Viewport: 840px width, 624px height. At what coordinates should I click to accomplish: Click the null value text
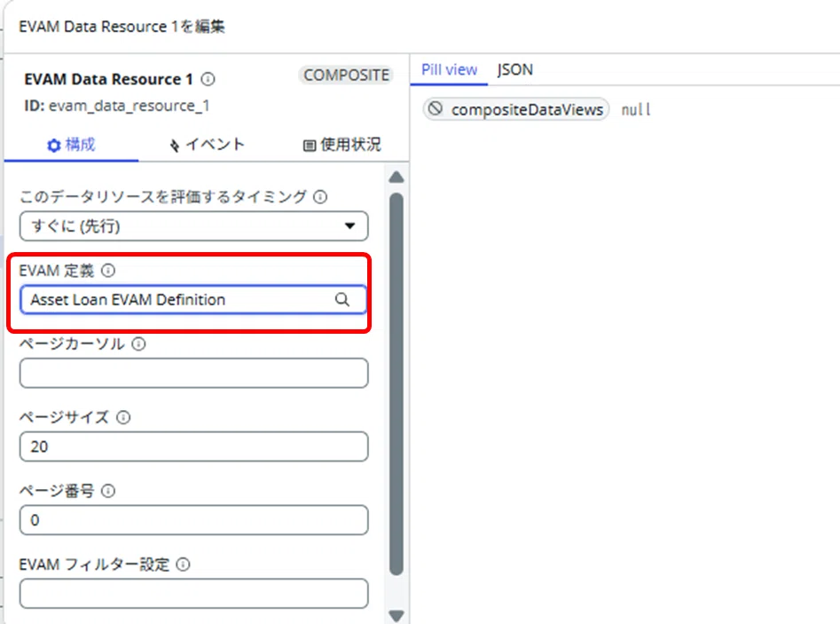click(x=636, y=110)
